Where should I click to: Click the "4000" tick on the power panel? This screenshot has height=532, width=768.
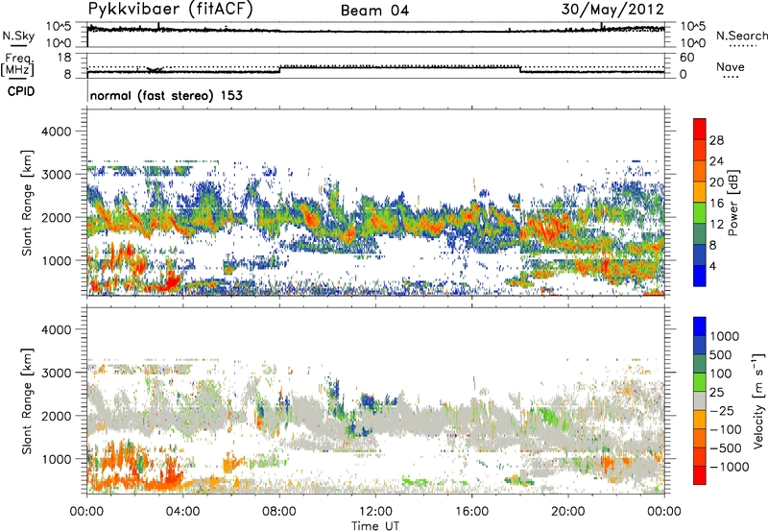[56, 132]
